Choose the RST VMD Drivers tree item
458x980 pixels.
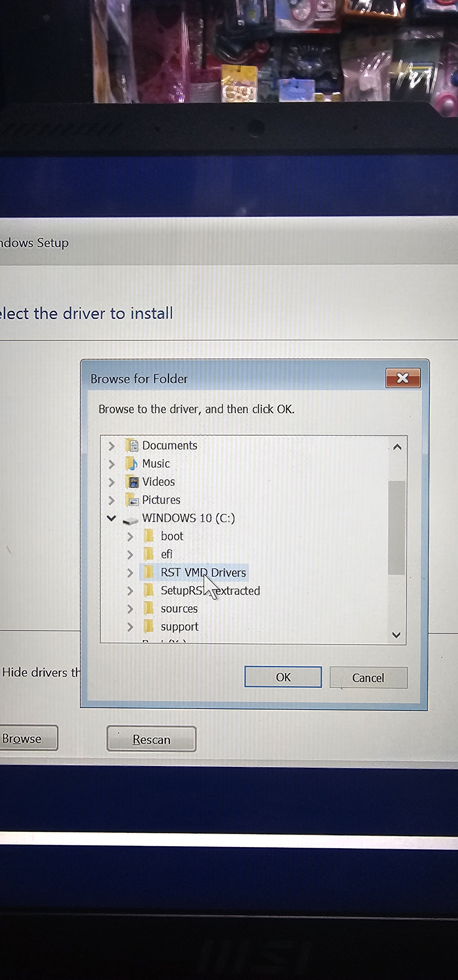[x=203, y=573]
